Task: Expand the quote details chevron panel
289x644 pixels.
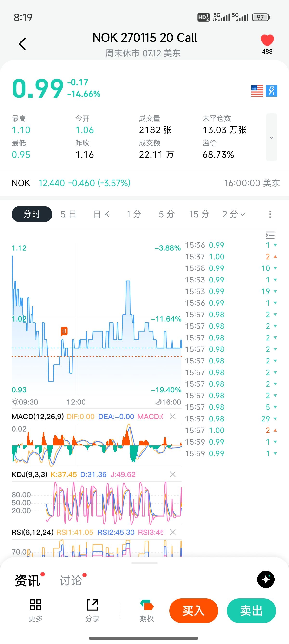Action: [271, 137]
